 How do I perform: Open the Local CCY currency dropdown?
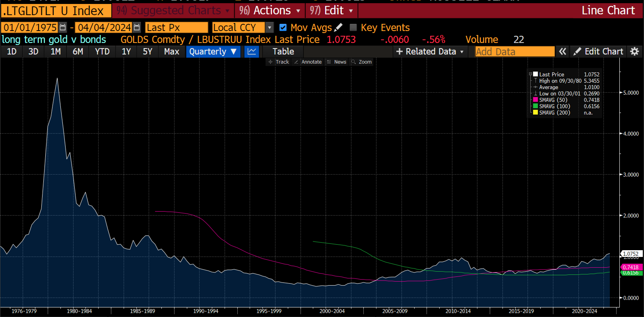(269, 27)
